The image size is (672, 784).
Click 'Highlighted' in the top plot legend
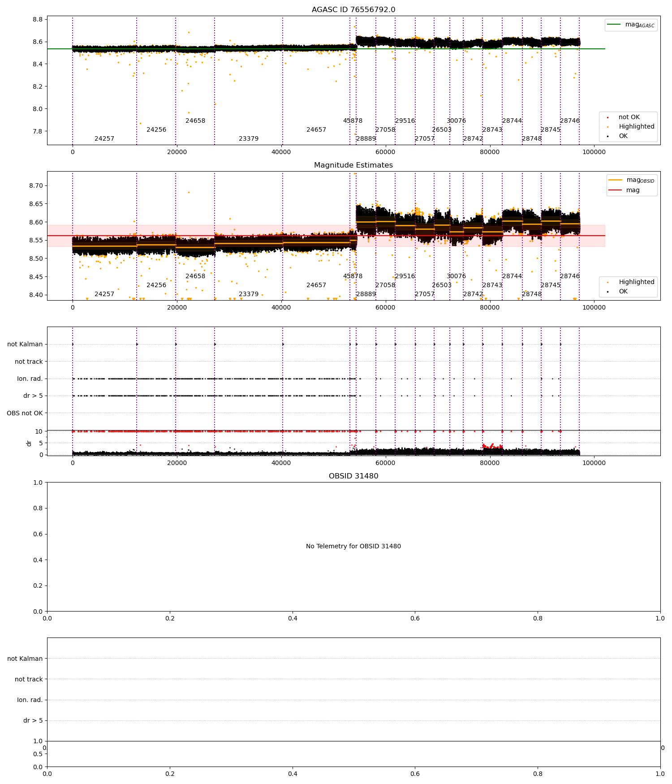click(x=637, y=127)
